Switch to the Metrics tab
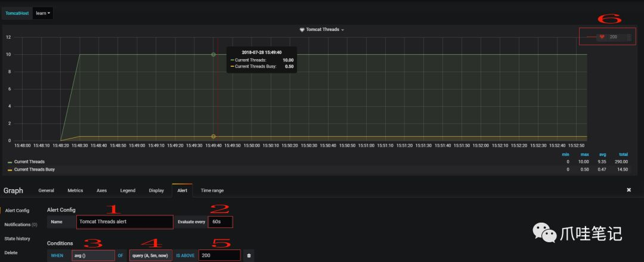 [75, 190]
